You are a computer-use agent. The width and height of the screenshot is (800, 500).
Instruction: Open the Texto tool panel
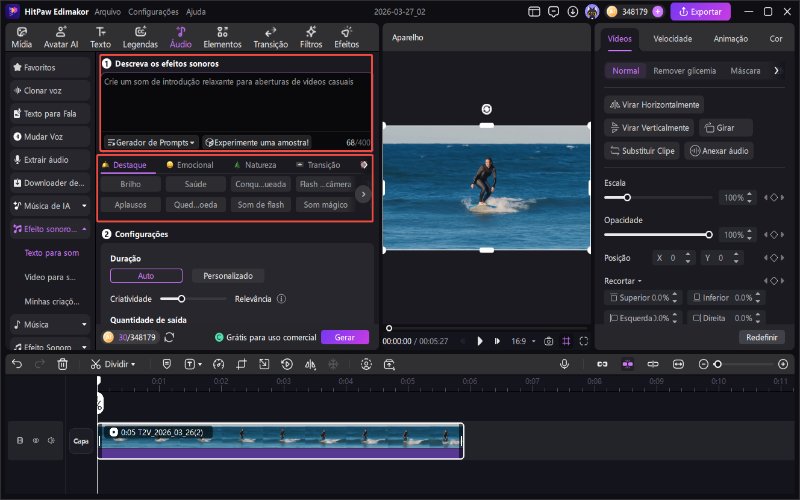click(x=101, y=38)
